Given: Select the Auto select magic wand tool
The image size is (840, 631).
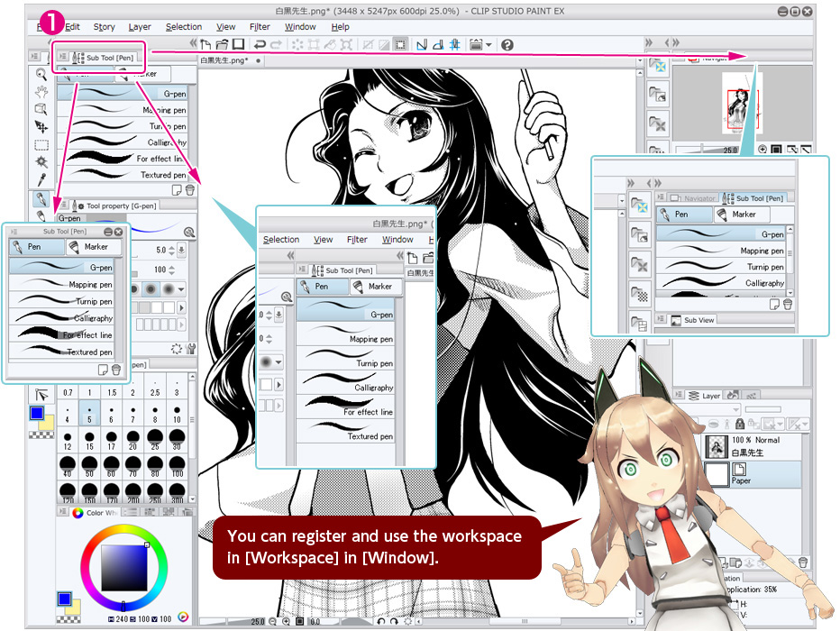Looking at the screenshot, I should [41, 161].
